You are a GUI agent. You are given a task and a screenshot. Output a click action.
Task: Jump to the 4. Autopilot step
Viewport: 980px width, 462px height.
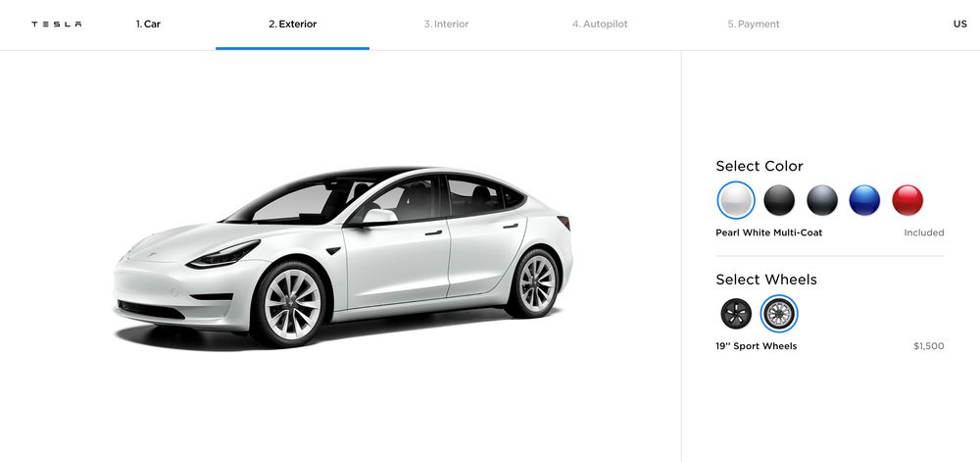600,25
